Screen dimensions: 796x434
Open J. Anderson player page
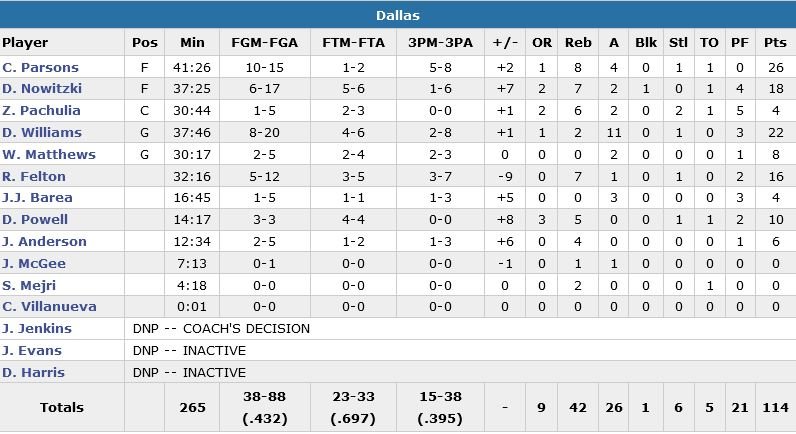[x=44, y=241]
